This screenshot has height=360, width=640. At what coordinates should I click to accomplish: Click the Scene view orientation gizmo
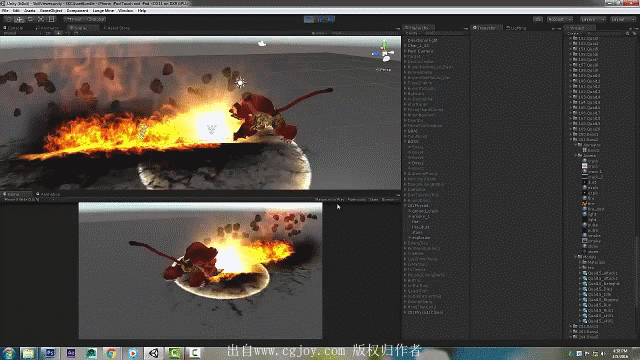coord(384,52)
